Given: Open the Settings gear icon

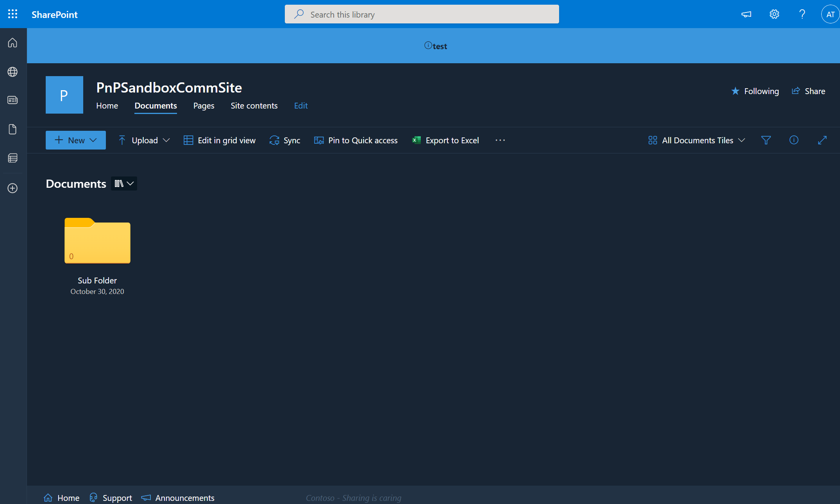Looking at the screenshot, I should 774,14.
